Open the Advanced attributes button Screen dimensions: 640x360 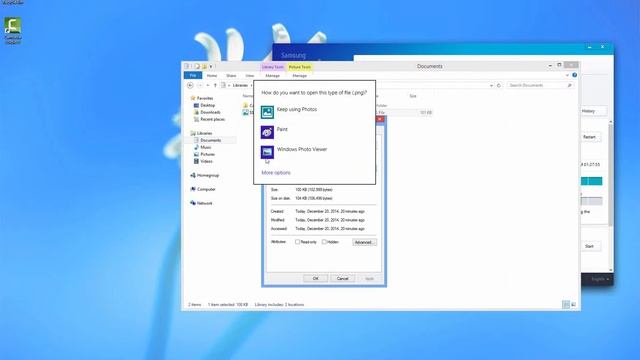(364, 242)
